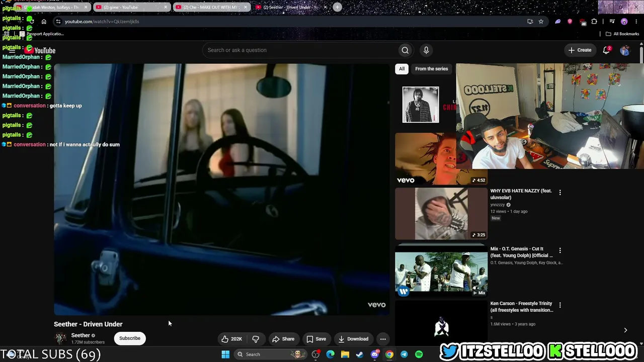
Task: Open the WHY EVB HATE NAZZY thumbnail
Action: [441, 214]
